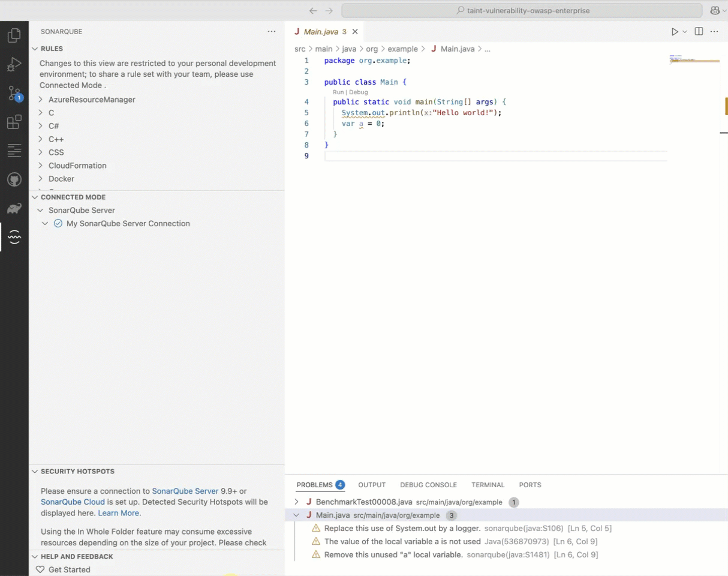Follow the SonarQube Cloud link
Screen dimensions: 728x576
[73, 502]
